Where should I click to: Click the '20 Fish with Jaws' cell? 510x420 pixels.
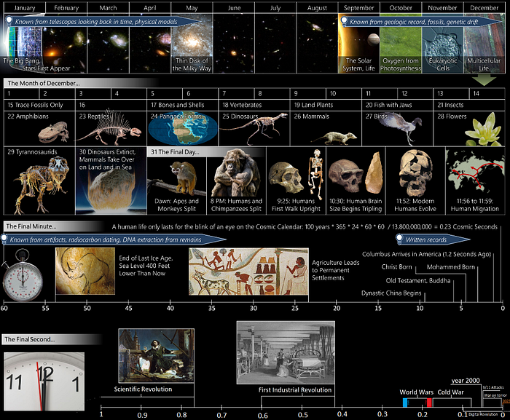[397, 105]
